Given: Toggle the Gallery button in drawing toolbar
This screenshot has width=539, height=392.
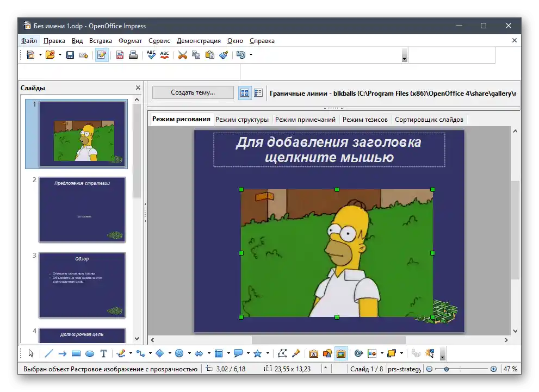Looking at the screenshot, I should [341, 353].
